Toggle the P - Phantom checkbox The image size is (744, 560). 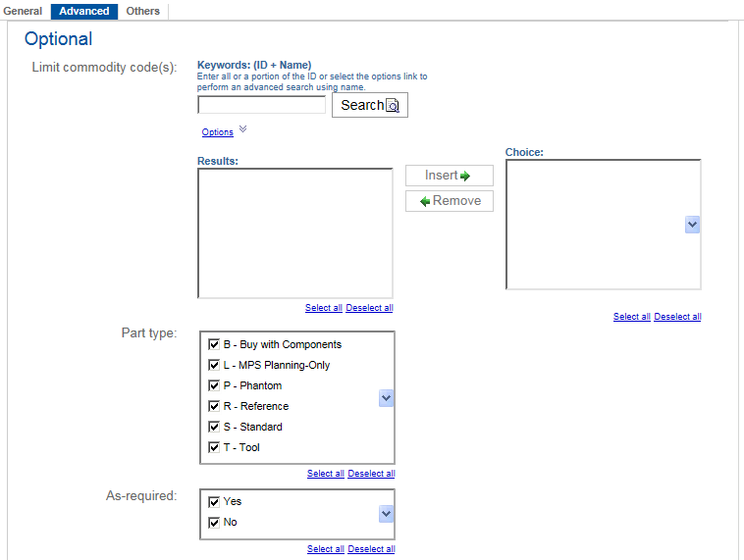point(214,386)
